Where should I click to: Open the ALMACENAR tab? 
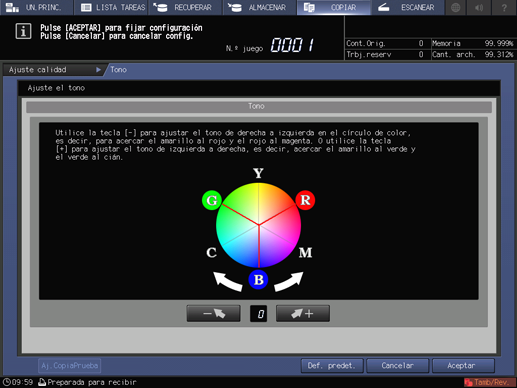[260, 7]
